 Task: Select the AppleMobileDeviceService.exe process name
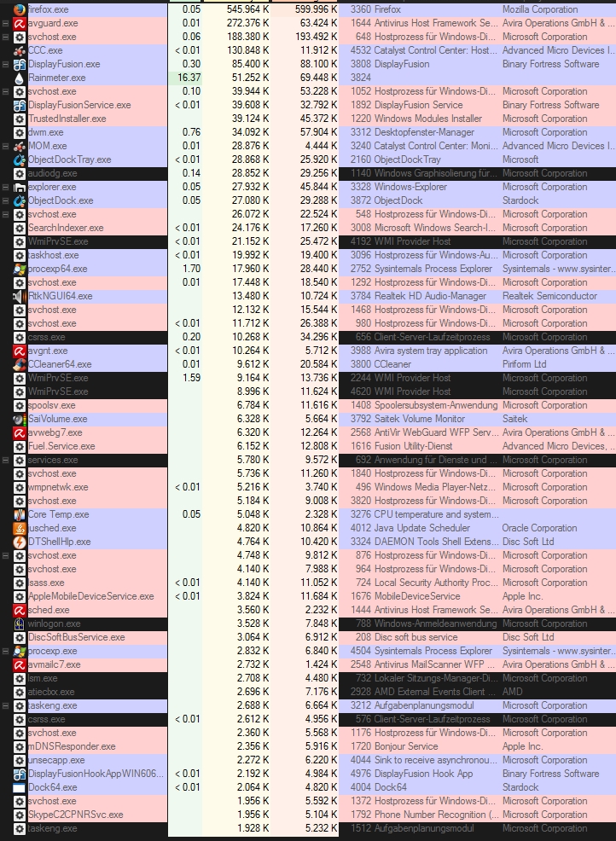point(91,596)
